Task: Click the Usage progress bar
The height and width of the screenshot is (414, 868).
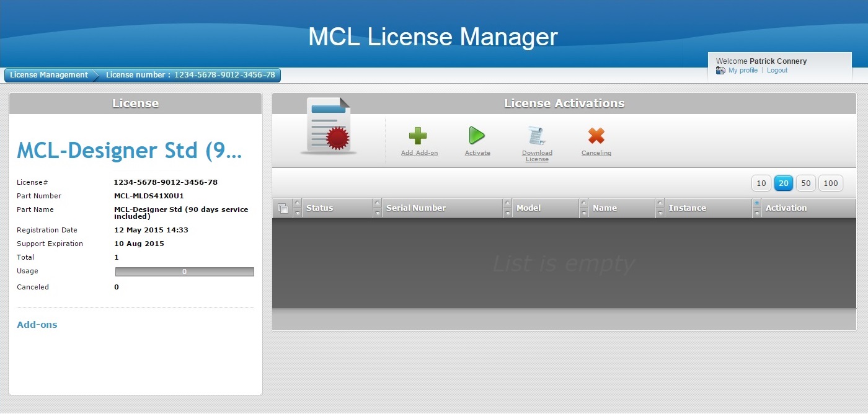Action: coord(185,271)
